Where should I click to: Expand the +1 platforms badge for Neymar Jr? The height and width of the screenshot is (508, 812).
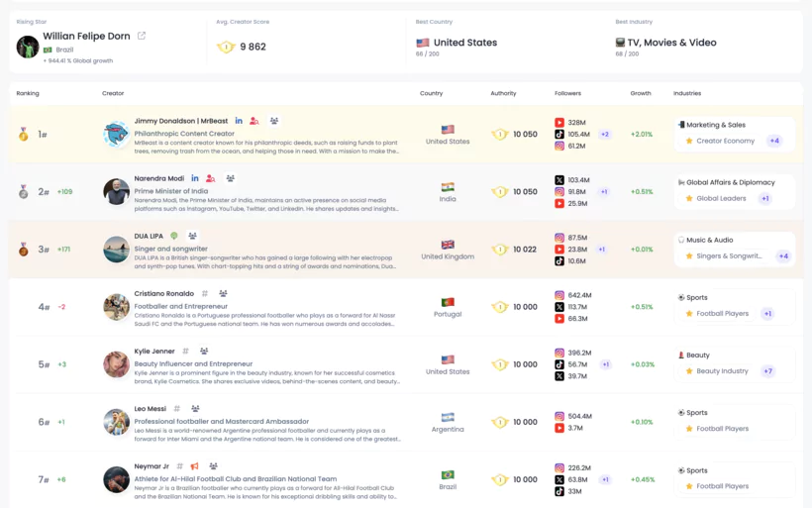coord(605,479)
